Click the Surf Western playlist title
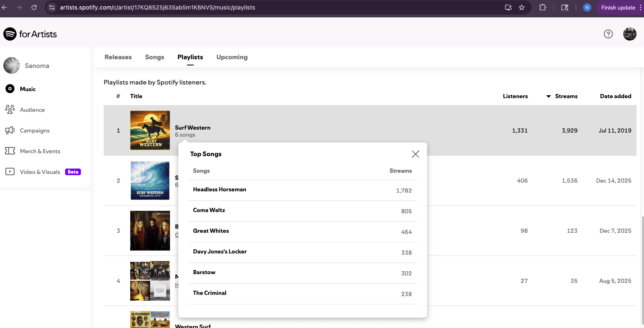This screenshot has height=328, width=644. coord(193,128)
